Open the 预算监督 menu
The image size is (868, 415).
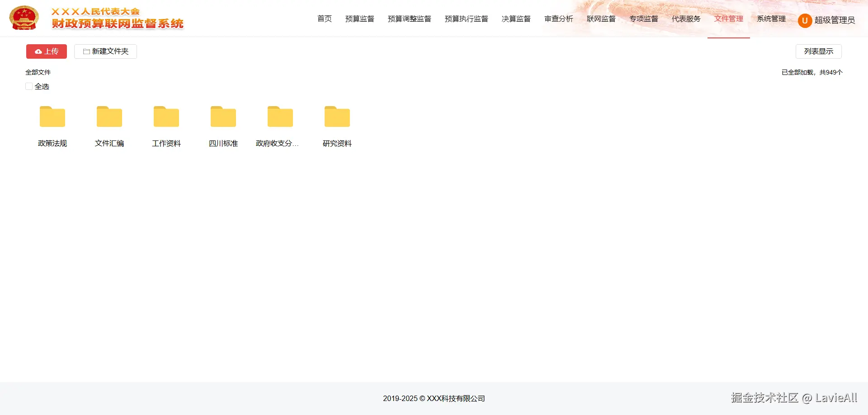[x=359, y=19]
